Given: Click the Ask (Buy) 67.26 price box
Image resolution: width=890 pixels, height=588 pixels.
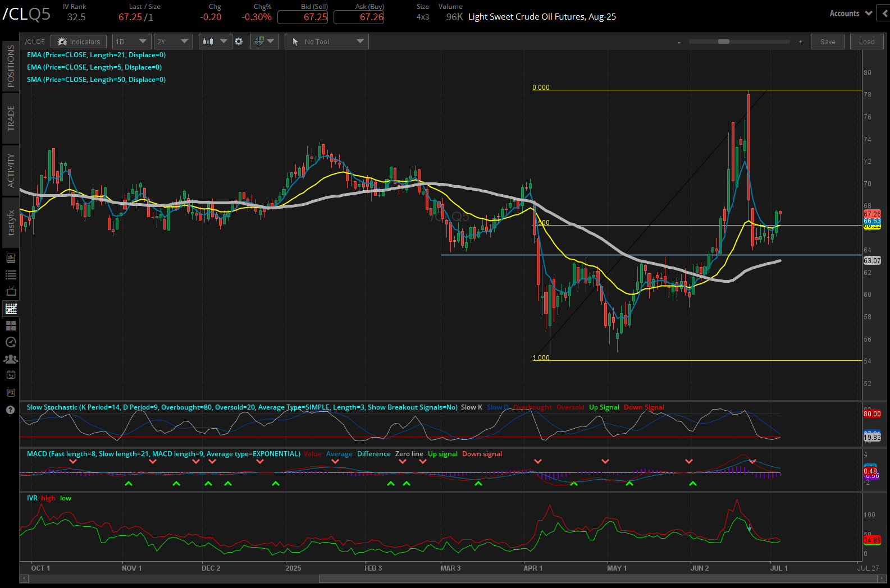Looking at the screenshot, I should click(359, 17).
